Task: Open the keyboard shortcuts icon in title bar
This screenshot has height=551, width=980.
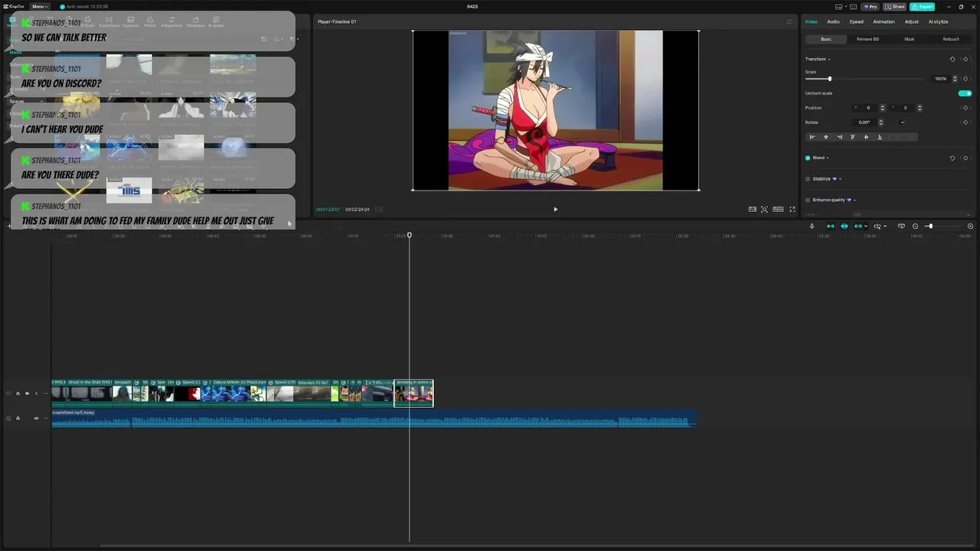Action: click(853, 7)
